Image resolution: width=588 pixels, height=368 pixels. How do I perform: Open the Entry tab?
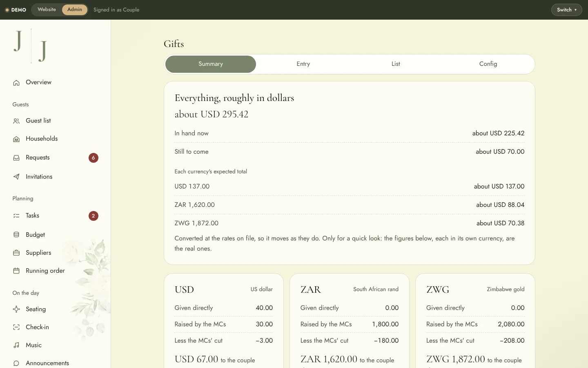(x=303, y=64)
